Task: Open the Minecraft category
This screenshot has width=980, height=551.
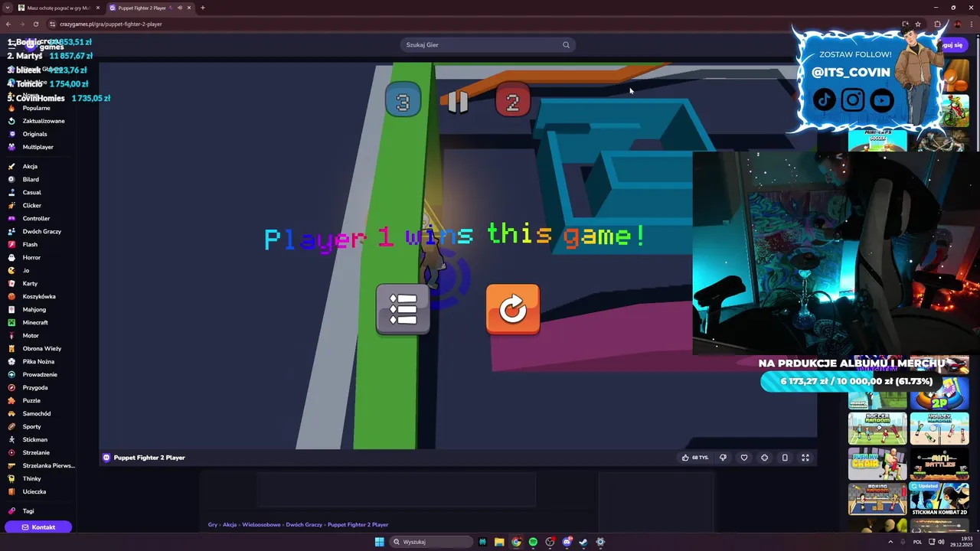Action: [x=37, y=322]
